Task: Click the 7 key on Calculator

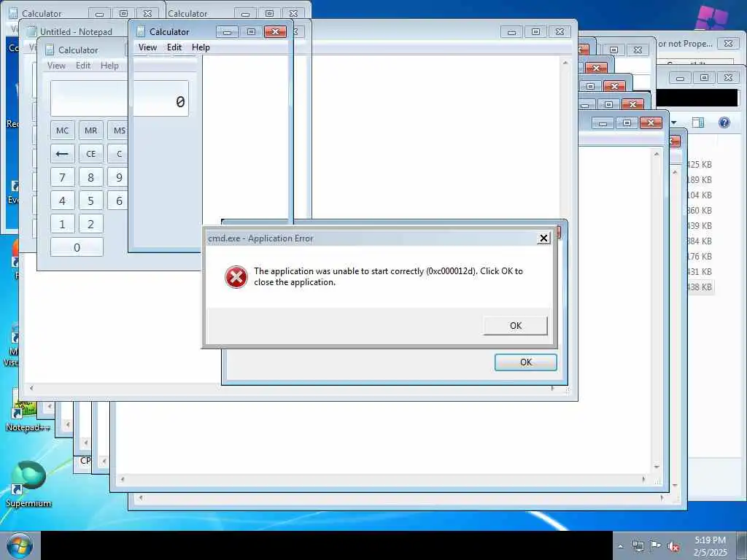Action: point(63,178)
